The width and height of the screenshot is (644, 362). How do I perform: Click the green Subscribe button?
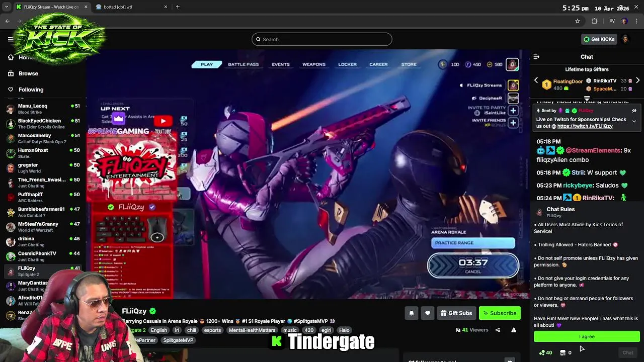pos(500,313)
